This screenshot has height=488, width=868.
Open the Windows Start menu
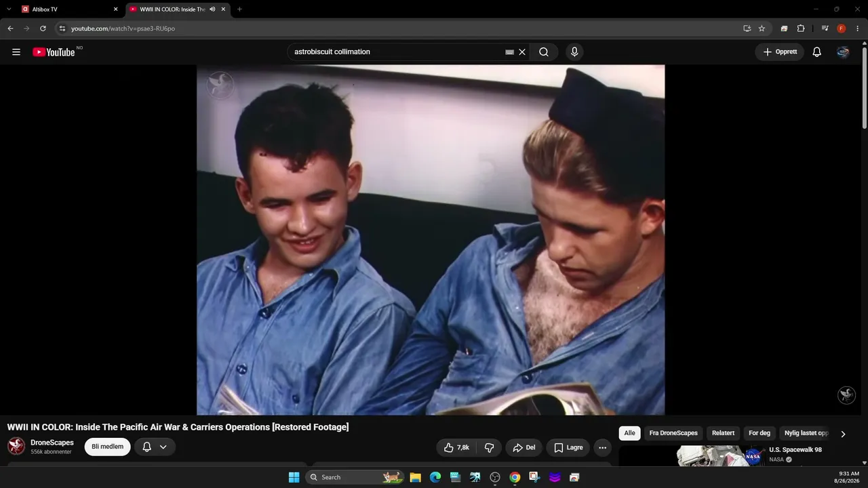(294, 477)
